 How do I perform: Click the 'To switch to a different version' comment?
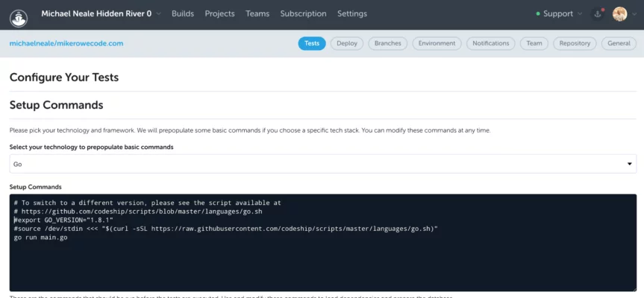coord(147,203)
